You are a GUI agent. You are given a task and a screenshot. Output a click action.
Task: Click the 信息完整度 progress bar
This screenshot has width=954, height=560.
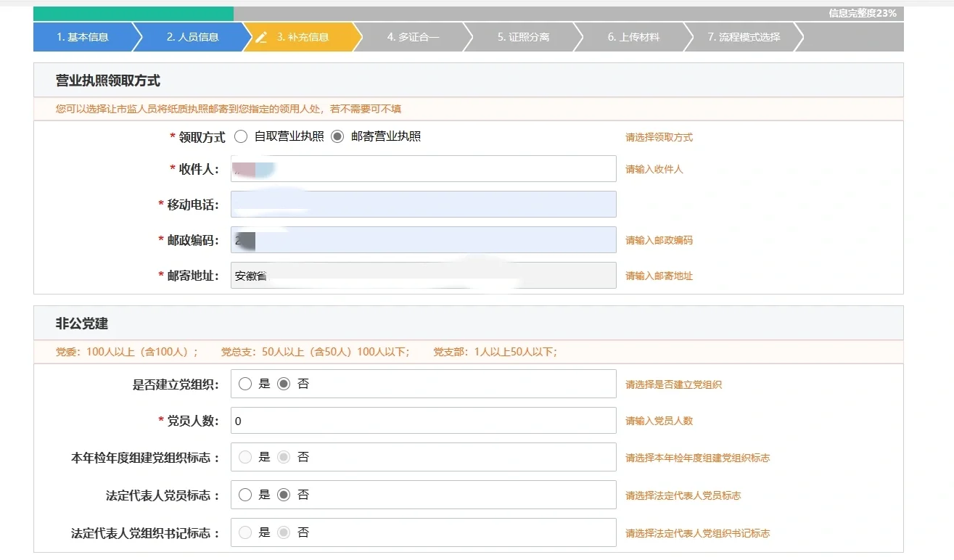pyautogui.click(x=468, y=13)
